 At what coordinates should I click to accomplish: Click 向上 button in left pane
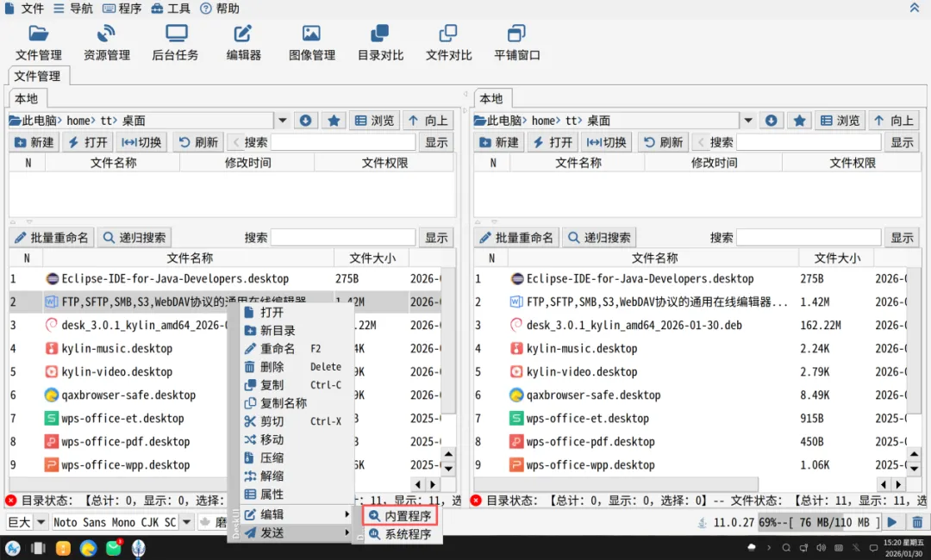(x=428, y=121)
